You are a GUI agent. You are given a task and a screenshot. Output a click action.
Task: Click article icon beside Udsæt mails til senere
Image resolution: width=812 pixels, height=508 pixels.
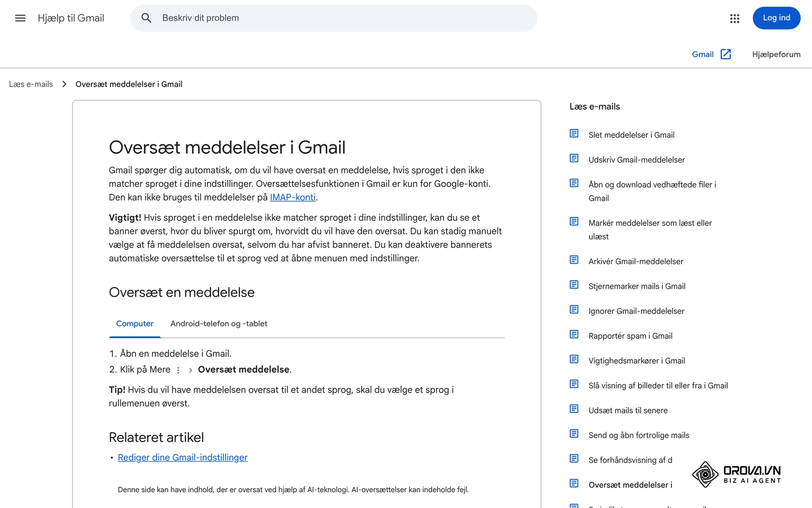click(x=574, y=409)
